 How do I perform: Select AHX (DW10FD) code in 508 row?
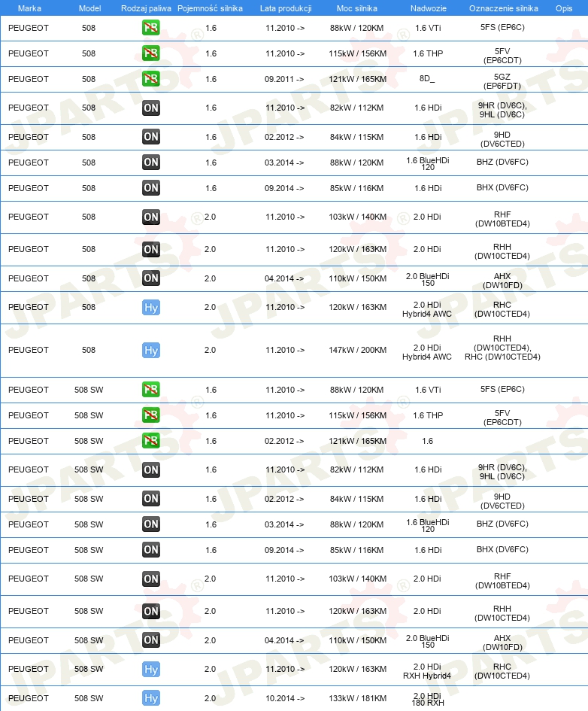click(502, 281)
